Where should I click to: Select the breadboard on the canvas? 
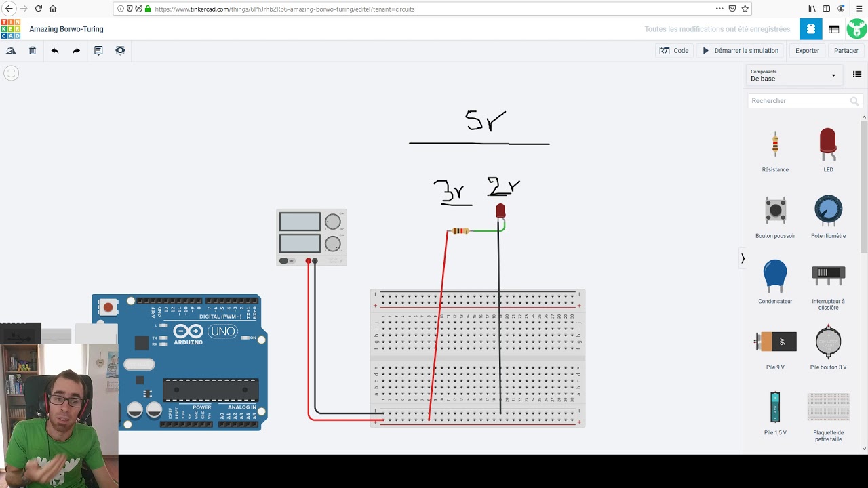tap(477, 358)
